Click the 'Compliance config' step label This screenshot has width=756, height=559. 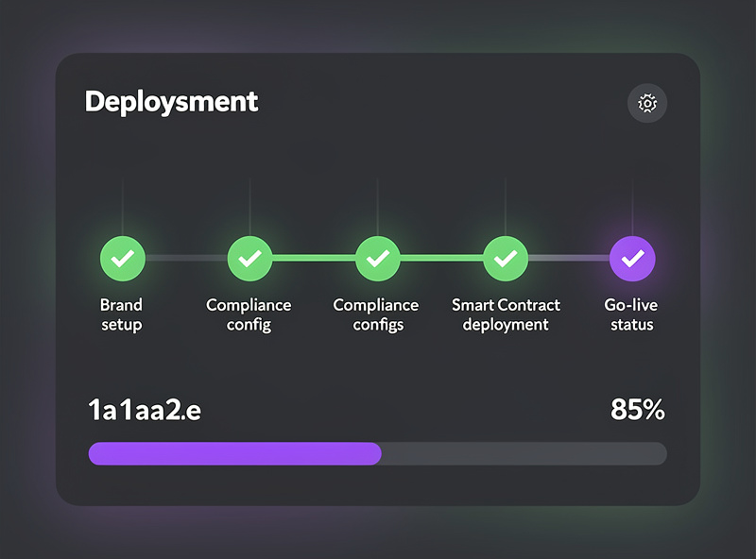coord(249,314)
